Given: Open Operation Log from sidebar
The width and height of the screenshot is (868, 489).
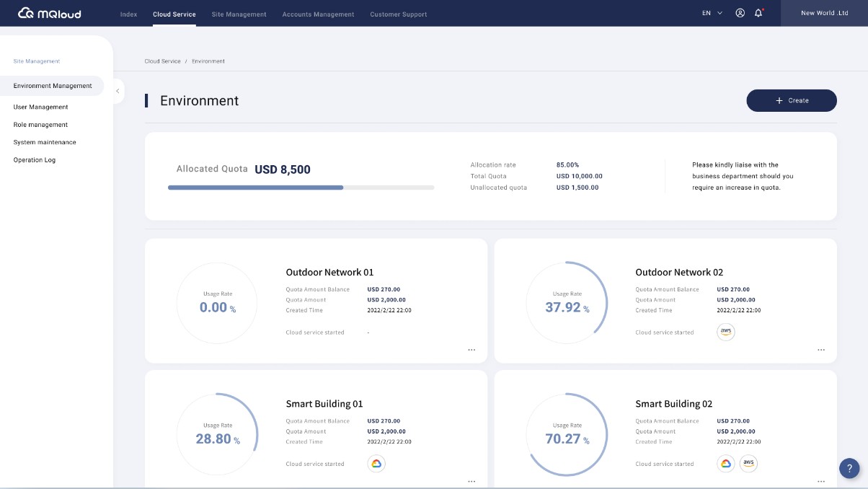Looking at the screenshot, I should pos(34,160).
